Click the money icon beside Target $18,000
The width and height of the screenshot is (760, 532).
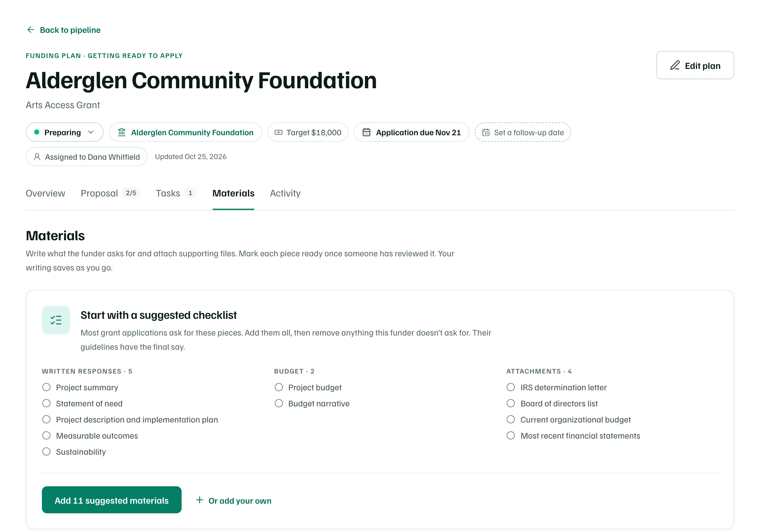pyautogui.click(x=279, y=132)
